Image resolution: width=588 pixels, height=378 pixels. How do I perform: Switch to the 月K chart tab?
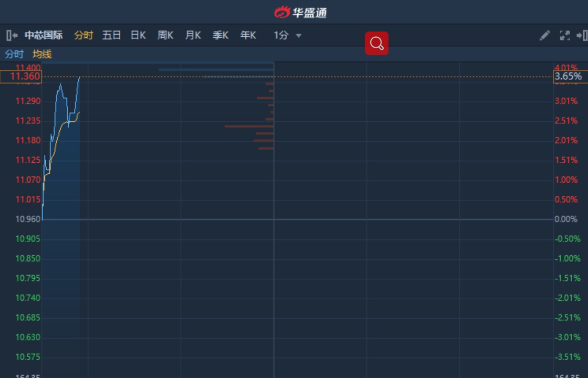point(193,35)
